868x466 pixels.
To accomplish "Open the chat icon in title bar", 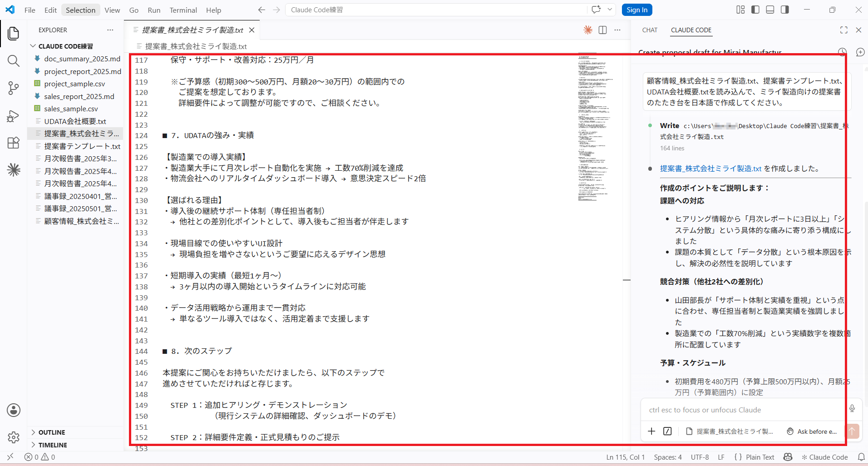I will (596, 10).
